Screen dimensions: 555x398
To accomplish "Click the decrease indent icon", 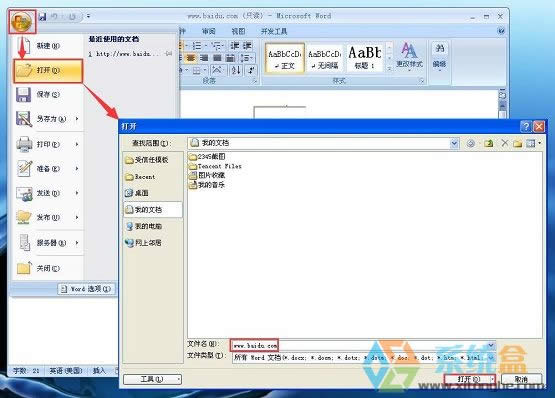I will 235,46.
